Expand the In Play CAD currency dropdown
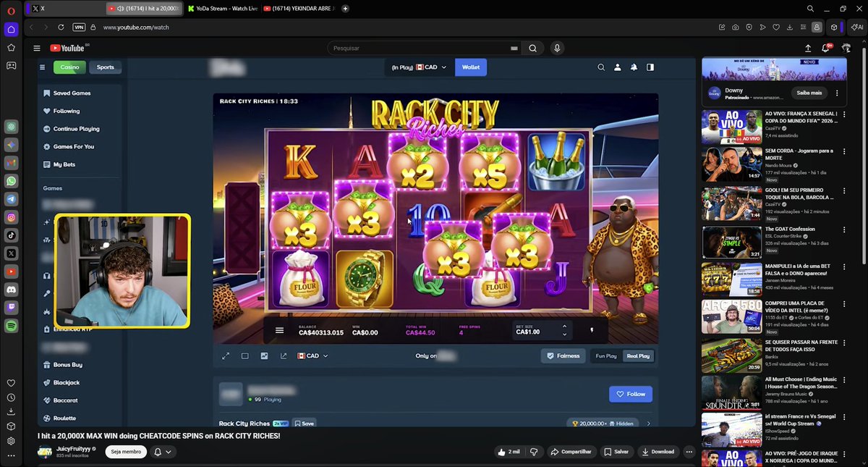 click(420, 67)
